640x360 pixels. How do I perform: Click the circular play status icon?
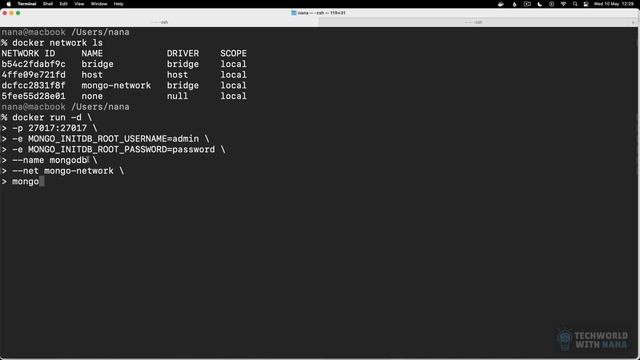[551, 4]
